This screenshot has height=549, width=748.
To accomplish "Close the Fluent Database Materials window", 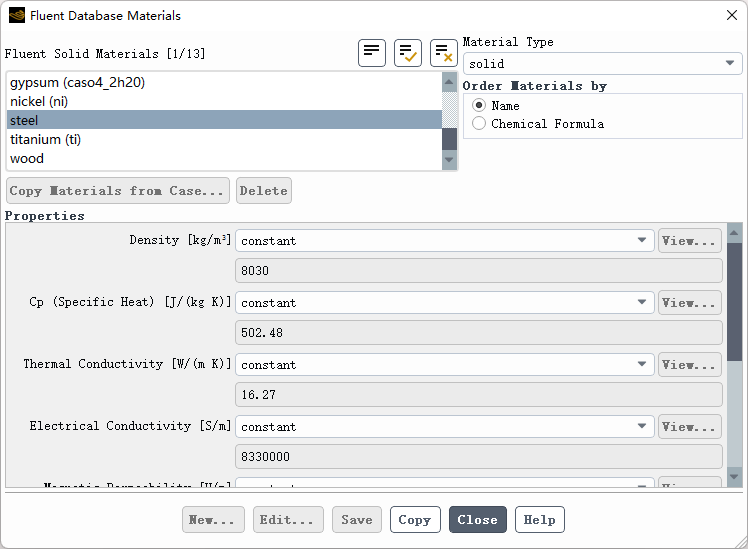I will click(x=731, y=16).
